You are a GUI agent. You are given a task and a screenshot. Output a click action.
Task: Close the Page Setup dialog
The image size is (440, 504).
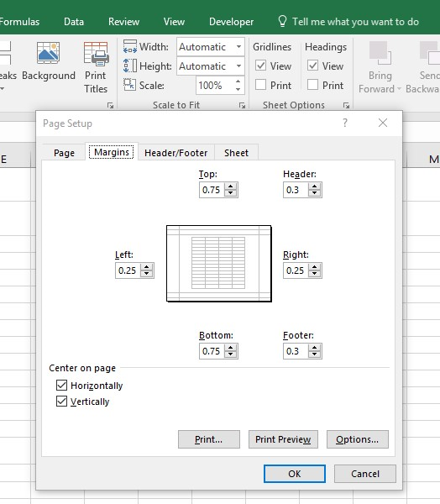(382, 123)
